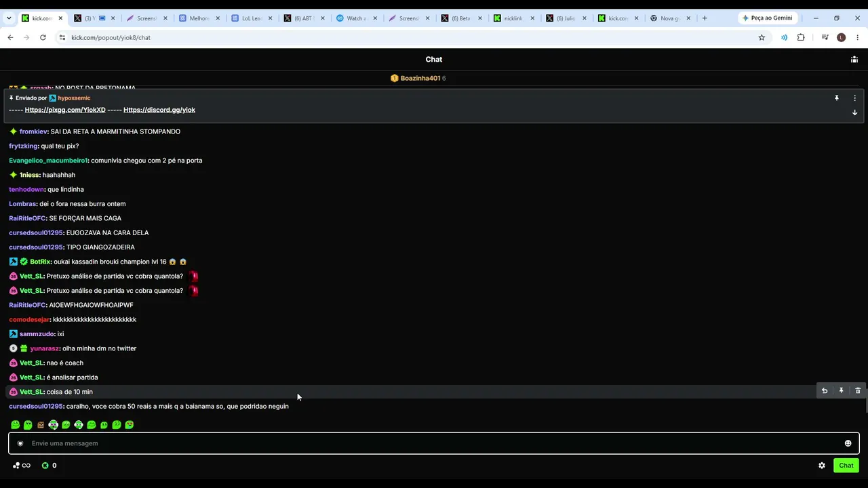Image resolution: width=868 pixels, height=488 pixels.
Task: Click the Boazinha401 gifter name
Action: click(x=420, y=79)
